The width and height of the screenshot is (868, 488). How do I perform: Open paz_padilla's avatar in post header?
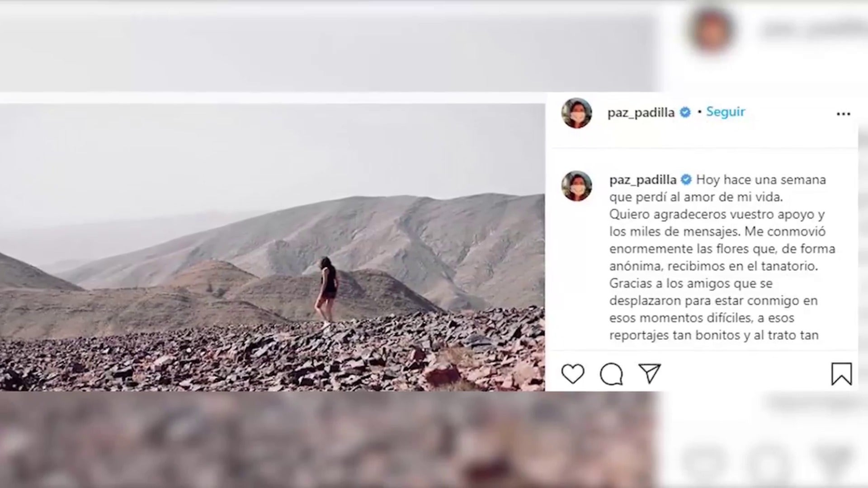576,113
